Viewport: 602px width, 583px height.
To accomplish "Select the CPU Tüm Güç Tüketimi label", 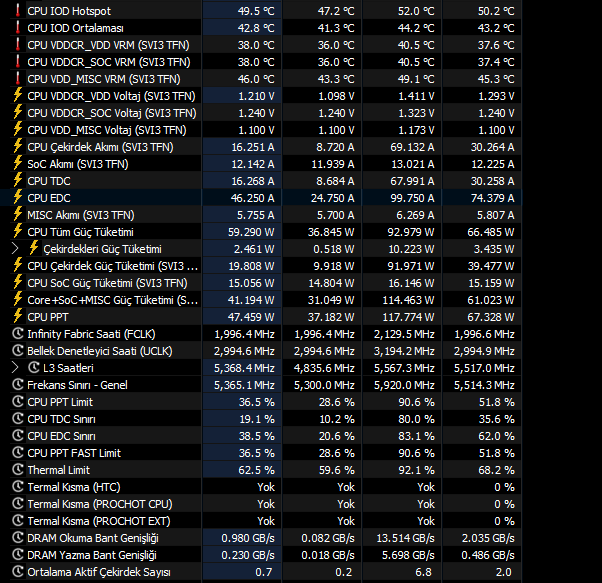I will click(x=80, y=232).
